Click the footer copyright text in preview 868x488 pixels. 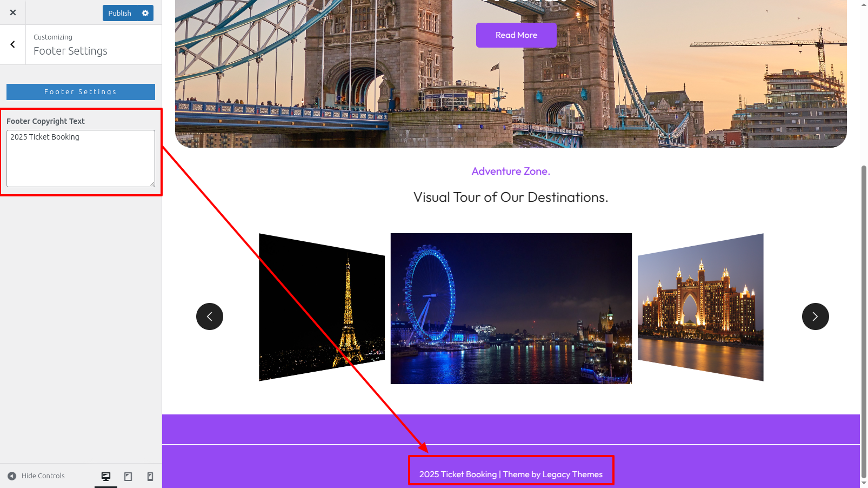click(x=511, y=474)
